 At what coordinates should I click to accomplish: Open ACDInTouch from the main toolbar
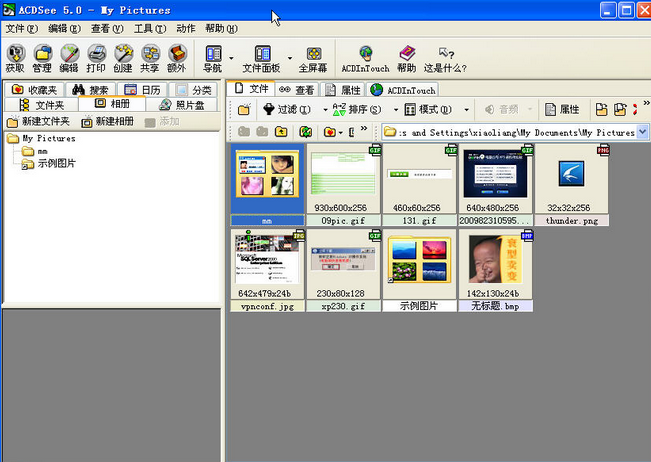(x=365, y=58)
